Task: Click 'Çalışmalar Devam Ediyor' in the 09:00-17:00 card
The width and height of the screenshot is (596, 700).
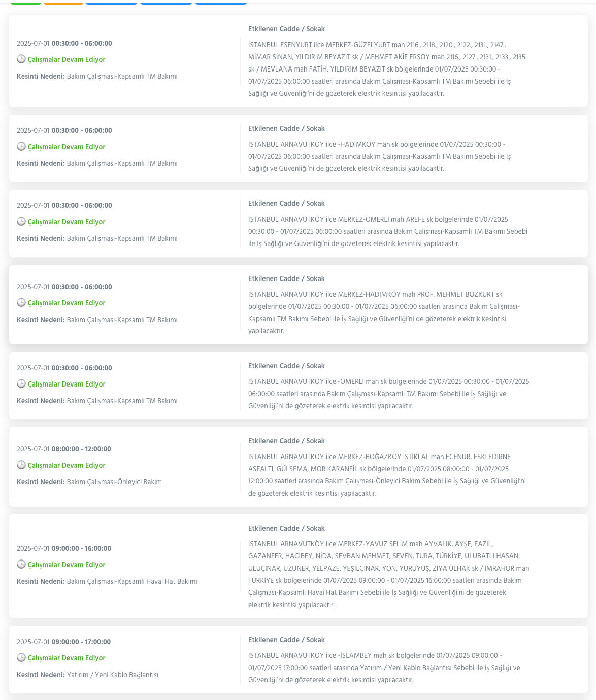Action: [x=67, y=658]
